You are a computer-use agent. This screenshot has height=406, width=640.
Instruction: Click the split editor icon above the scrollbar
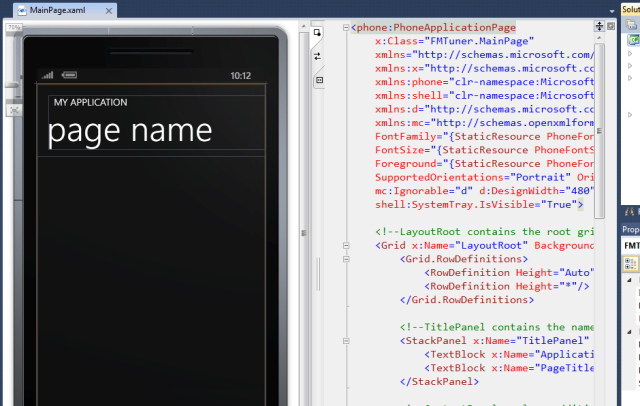coord(599,27)
